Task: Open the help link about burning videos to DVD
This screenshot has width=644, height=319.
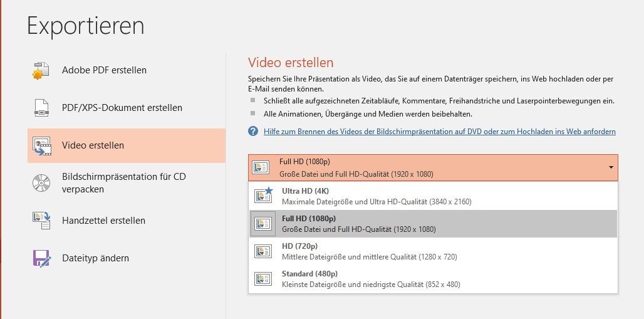Action: [439, 132]
